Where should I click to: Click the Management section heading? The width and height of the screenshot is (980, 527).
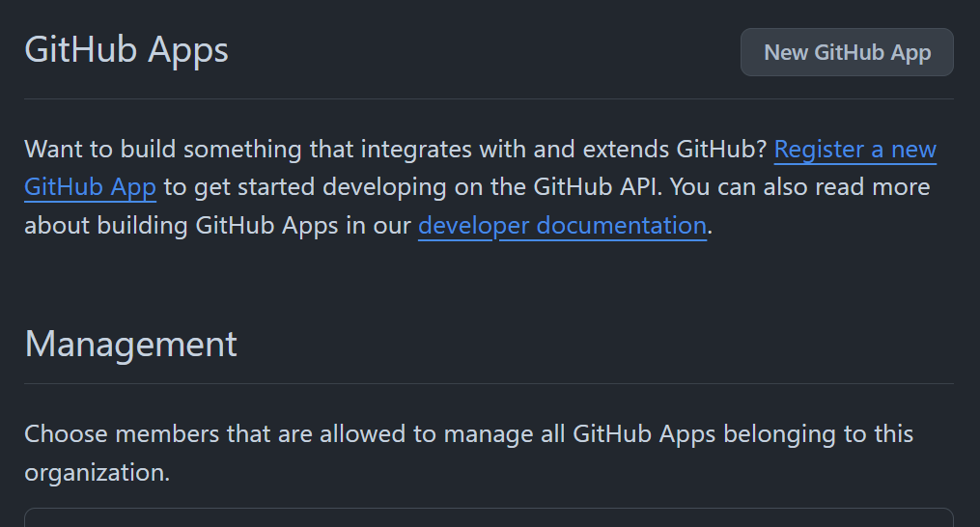130,344
